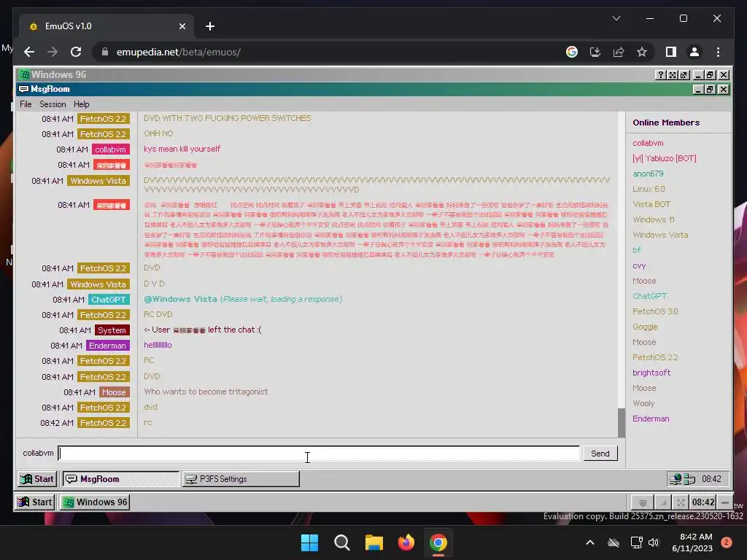
Task: Click Goggle in Online Members list
Action: point(645,327)
